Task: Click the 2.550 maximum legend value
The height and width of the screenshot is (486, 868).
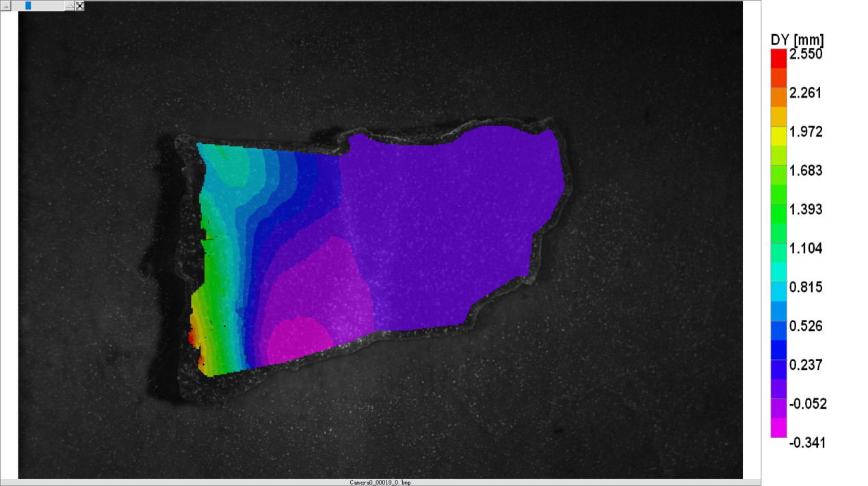Action: pyautogui.click(x=806, y=55)
